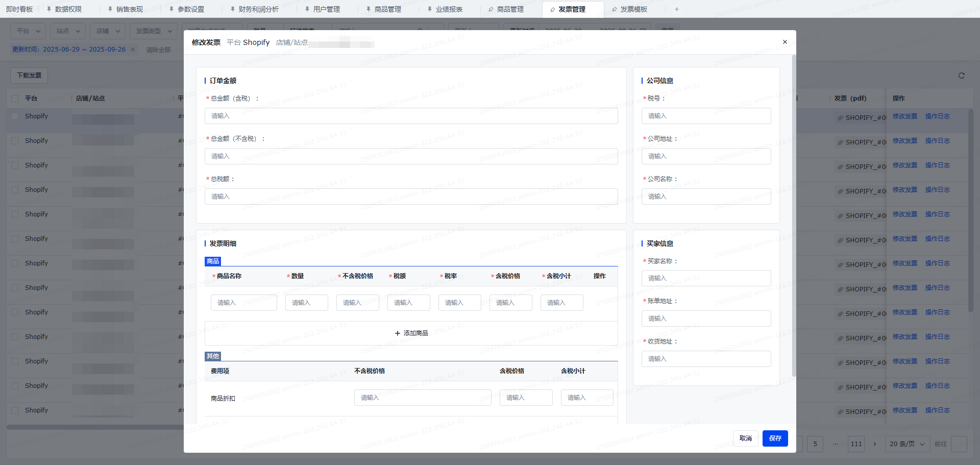Open the 20 条/页 page size dropdown
980x465 pixels.
(x=906, y=444)
